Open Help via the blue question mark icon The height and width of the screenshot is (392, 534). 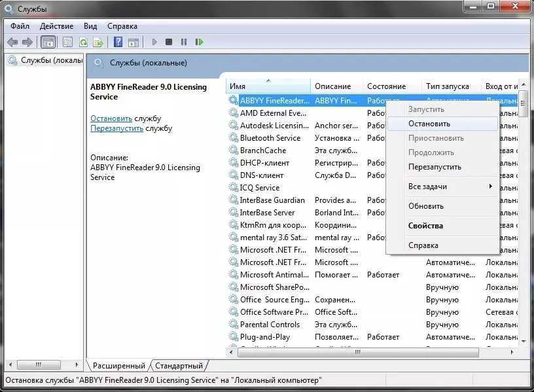click(x=118, y=42)
